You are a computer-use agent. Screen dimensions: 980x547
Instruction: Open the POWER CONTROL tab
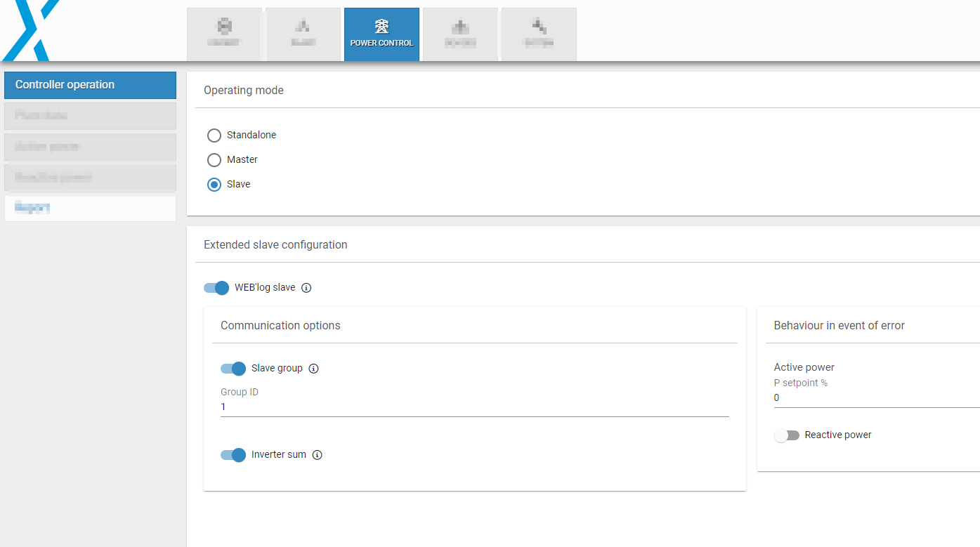pyautogui.click(x=381, y=34)
